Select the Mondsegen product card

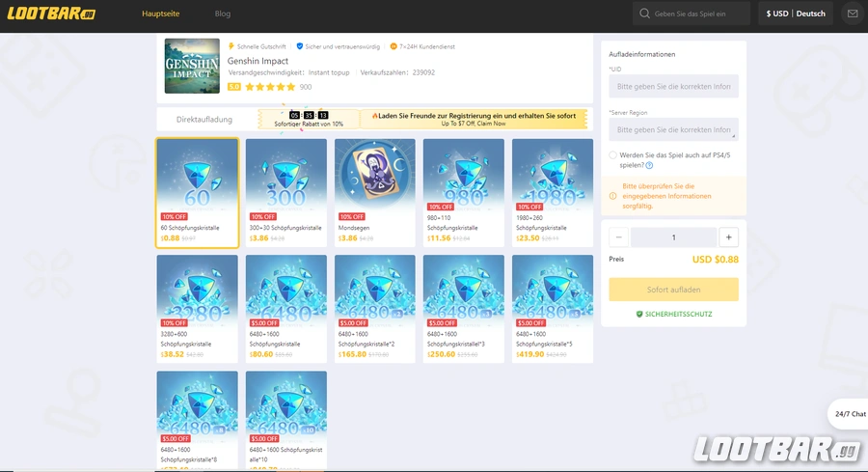[x=375, y=193]
